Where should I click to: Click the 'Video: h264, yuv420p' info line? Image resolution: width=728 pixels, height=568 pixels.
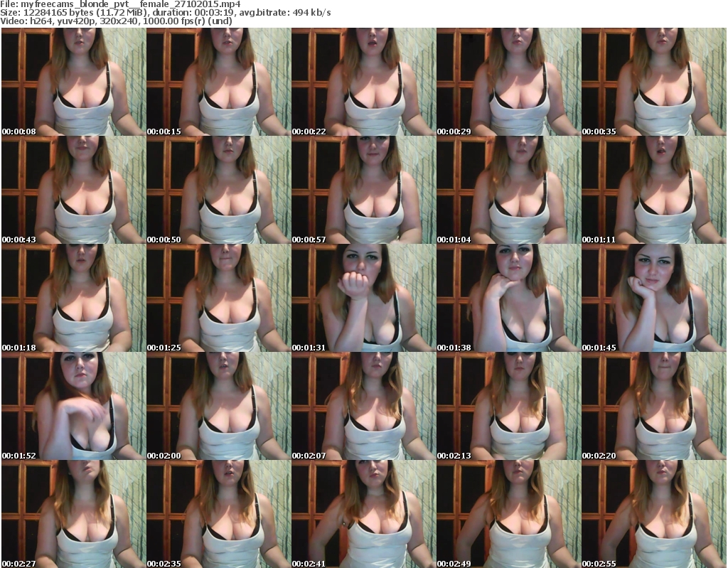116,21
